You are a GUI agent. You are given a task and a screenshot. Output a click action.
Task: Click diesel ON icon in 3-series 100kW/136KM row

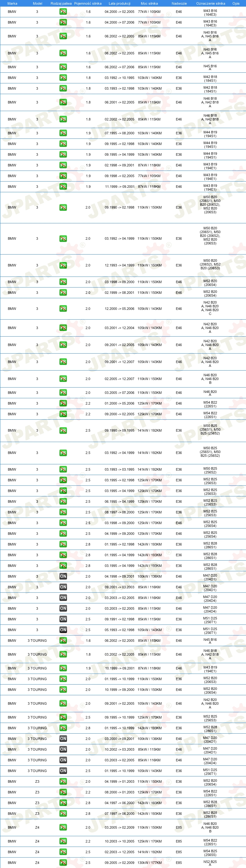[x=63, y=576]
